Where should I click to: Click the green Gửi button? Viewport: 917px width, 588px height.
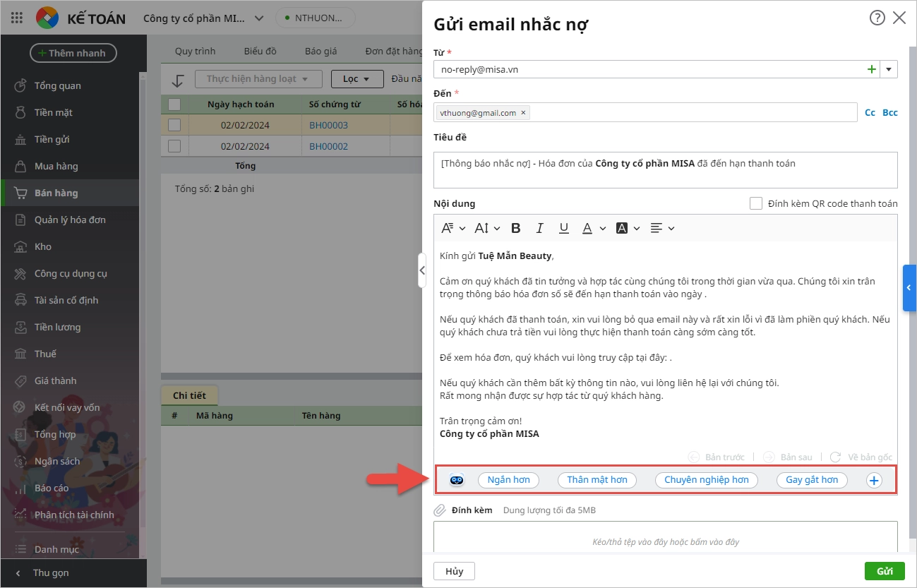pos(884,571)
